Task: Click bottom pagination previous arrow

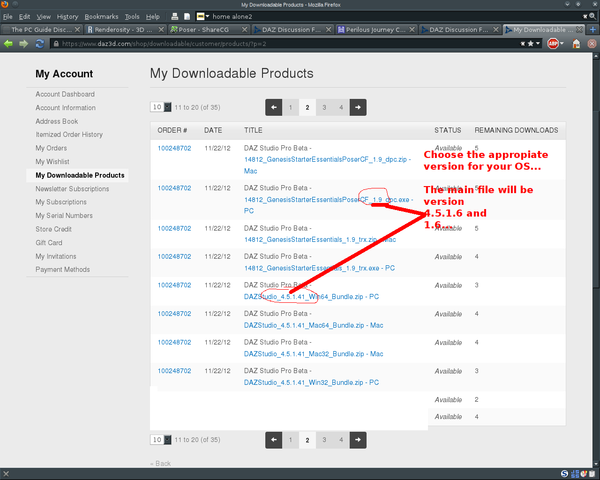Action: [x=274, y=440]
